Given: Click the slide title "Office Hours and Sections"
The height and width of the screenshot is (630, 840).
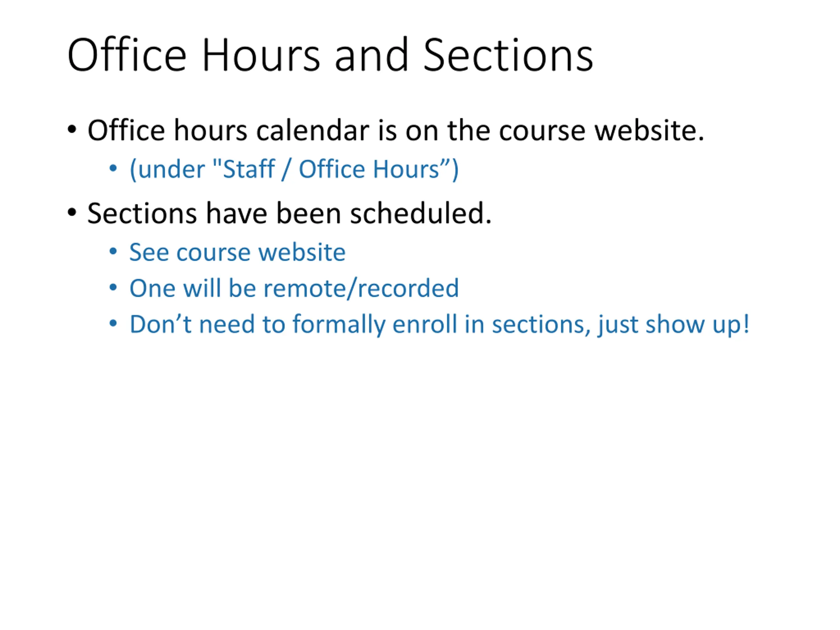Looking at the screenshot, I should [330, 55].
